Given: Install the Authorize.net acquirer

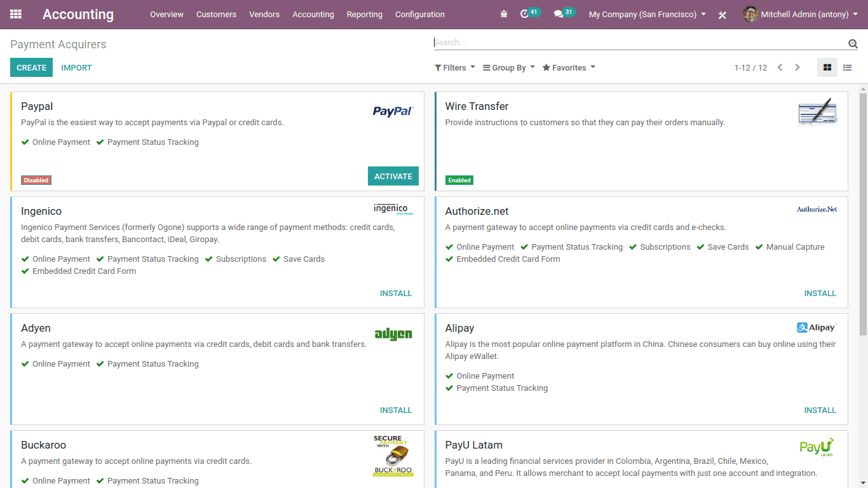Looking at the screenshot, I should [820, 293].
